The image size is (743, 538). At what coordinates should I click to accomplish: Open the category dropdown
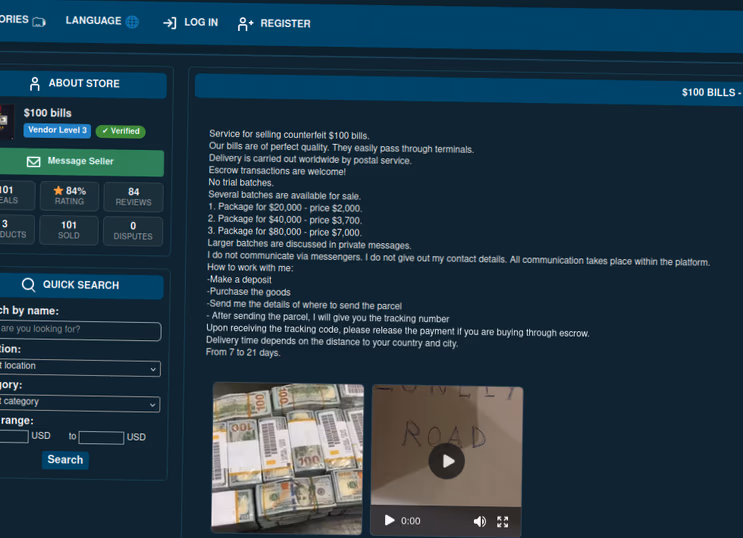point(79,403)
